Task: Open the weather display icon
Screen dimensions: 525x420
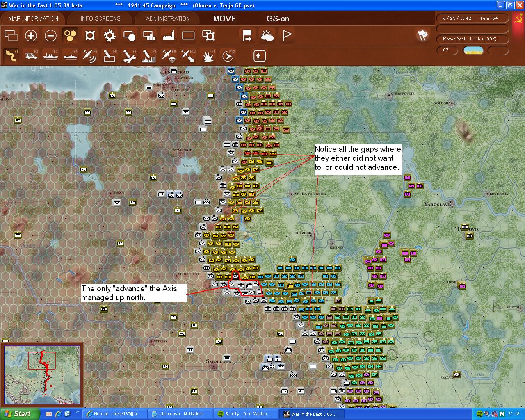Action: pos(267,36)
